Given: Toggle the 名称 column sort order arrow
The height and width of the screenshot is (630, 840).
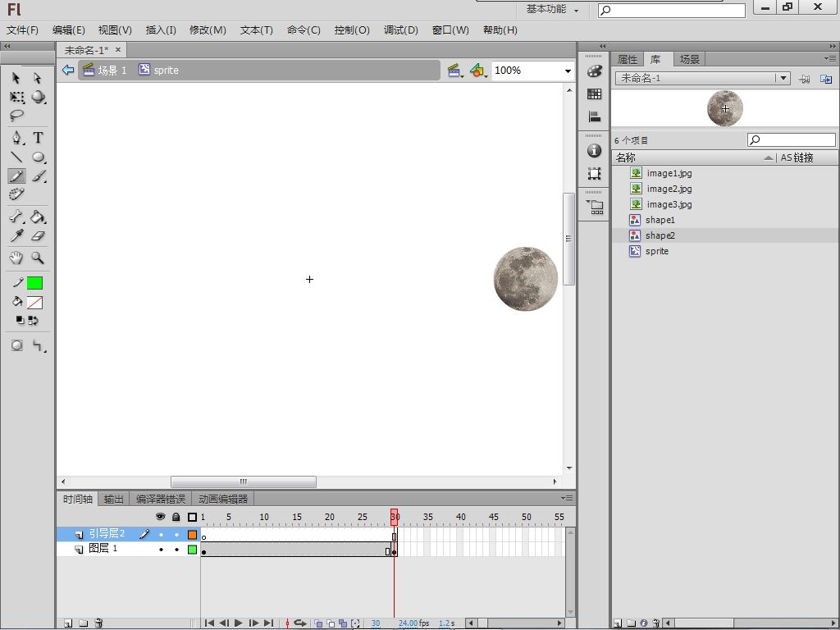Looking at the screenshot, I should pyautogui.click(x=768, y=157).
